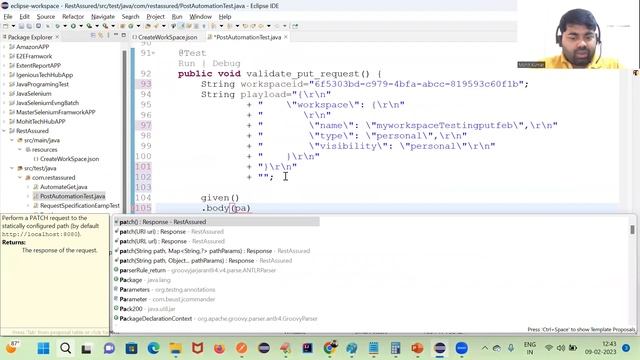The width and height of the screenshot is (640, 360).
Task: Collapse the com.restassured package
Action: [x=20, y=178]
